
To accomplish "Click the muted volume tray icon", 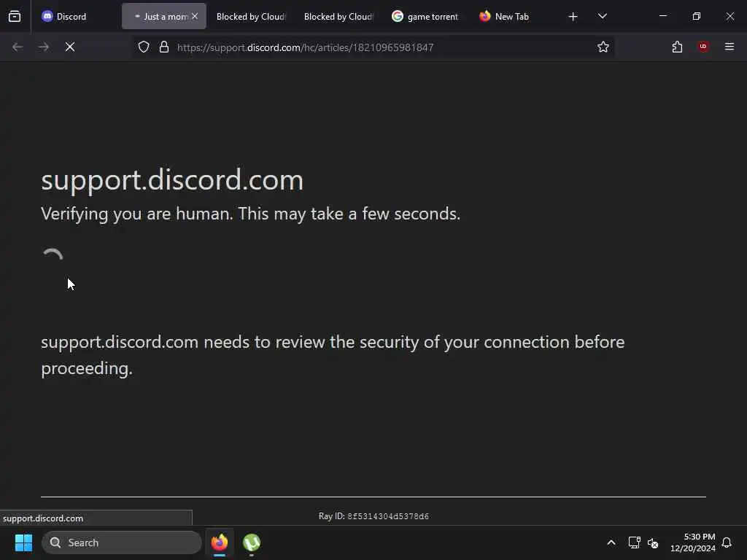I will pos(653,542).
